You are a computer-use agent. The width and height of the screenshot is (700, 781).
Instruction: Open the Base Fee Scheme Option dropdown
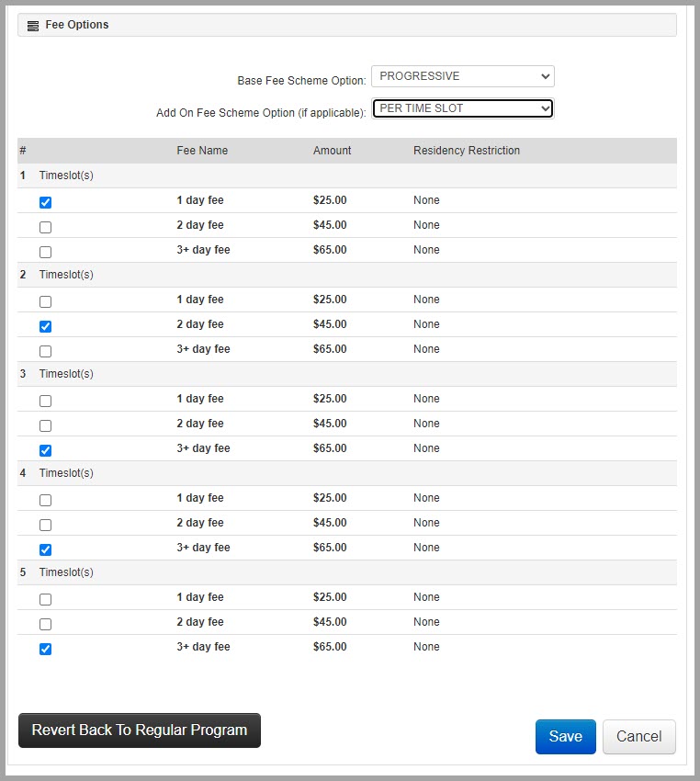(x=462, y=76)
